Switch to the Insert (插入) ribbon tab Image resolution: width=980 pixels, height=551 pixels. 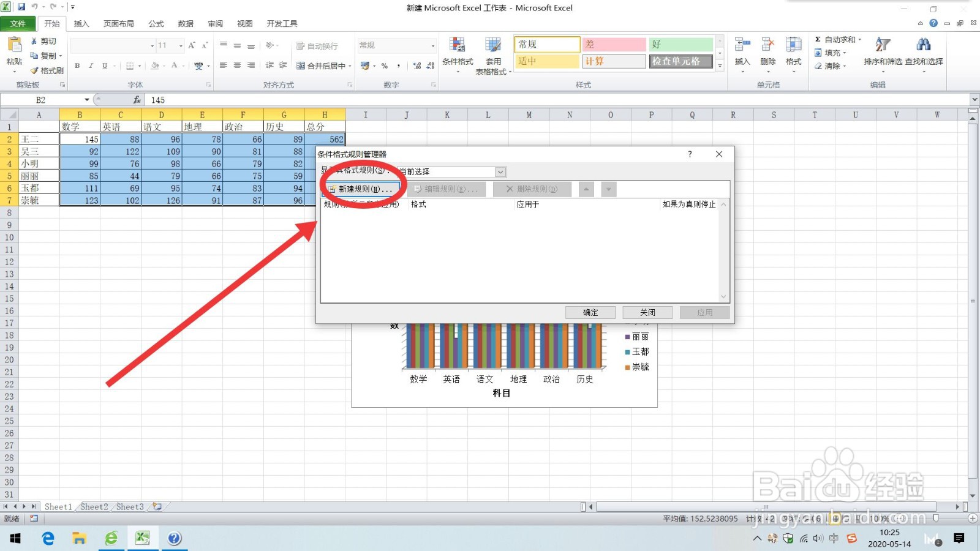(x=81, y=24)
